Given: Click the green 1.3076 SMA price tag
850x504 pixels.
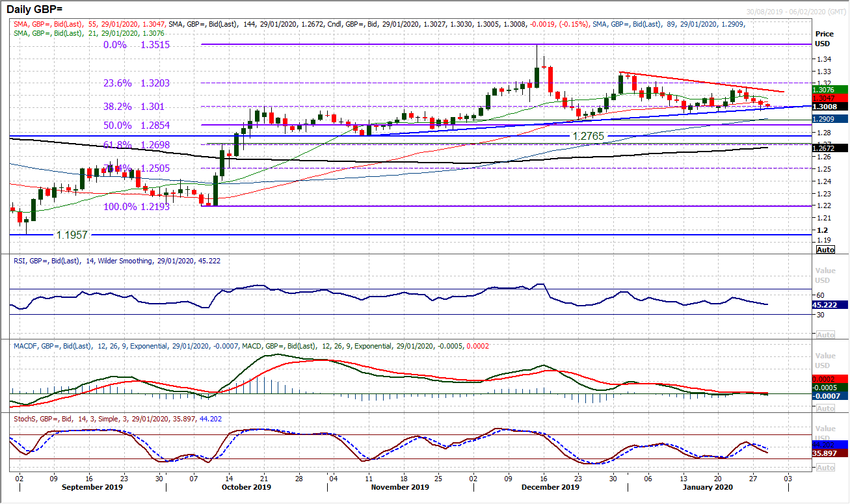Looking at the screenshot, I should [x=830, y=90].
